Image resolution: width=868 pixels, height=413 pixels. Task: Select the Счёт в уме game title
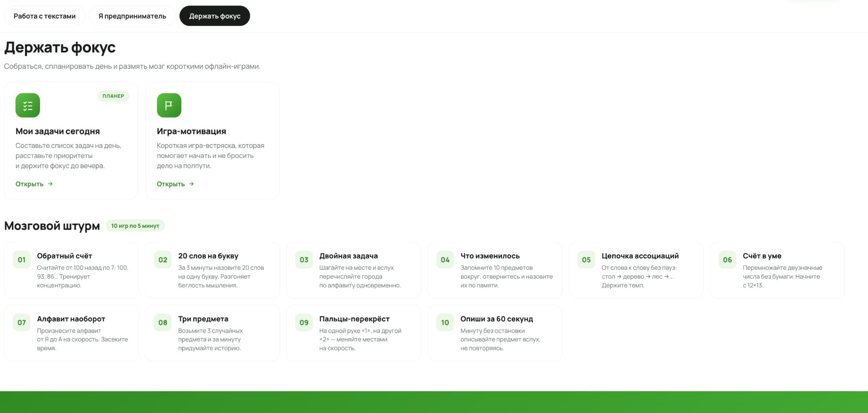762,256
